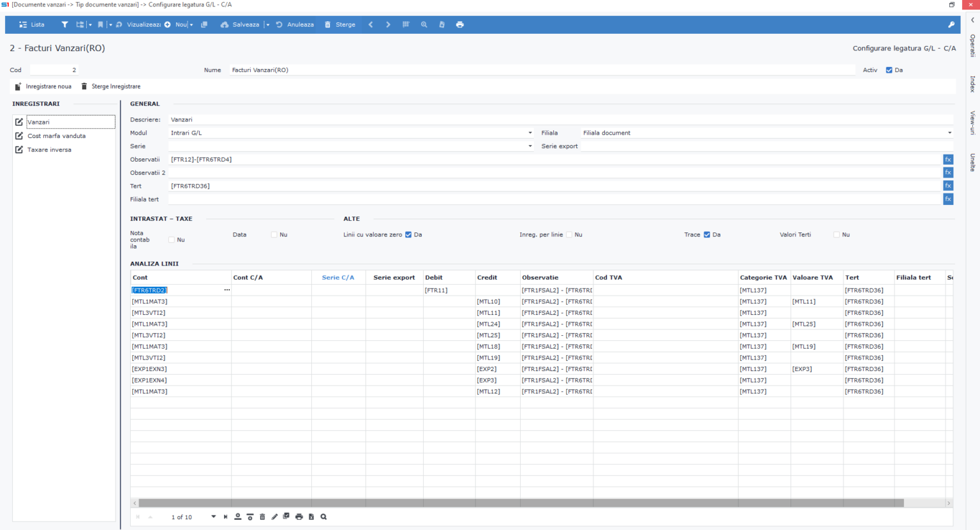980x530 pixels.
Task: Click Vizualizeaza refresh button
Action: (138, 25)
